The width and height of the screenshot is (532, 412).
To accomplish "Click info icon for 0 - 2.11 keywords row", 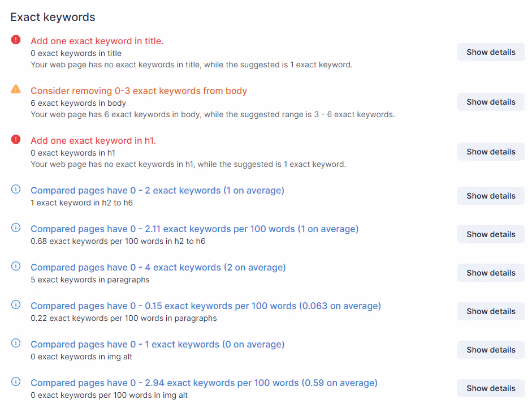I will click(16, 228).
